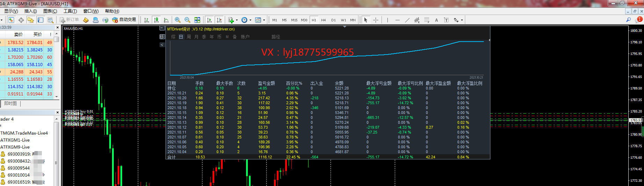
Task: Switch to the 即时图 tab
Action: pyautogui.click(x=10, y=103)
